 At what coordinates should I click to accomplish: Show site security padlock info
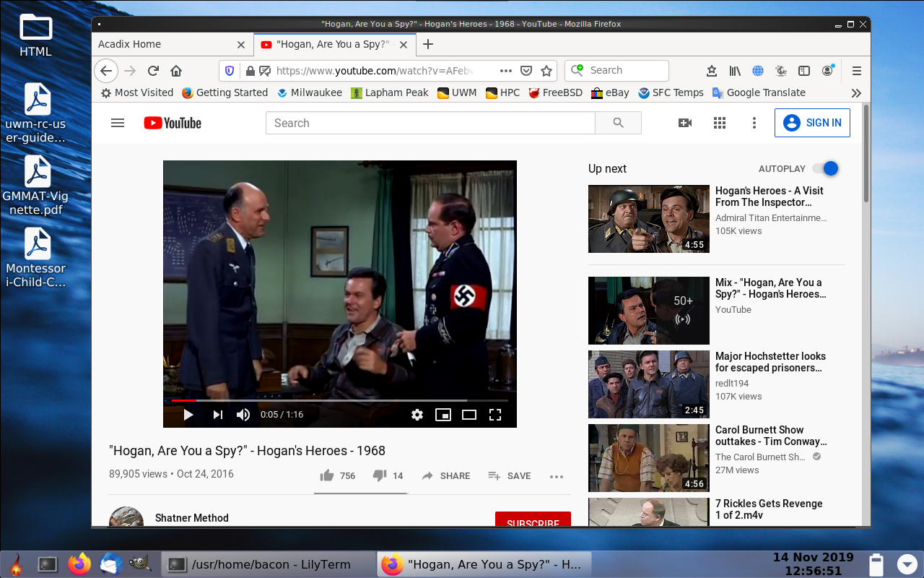[250, 71]
